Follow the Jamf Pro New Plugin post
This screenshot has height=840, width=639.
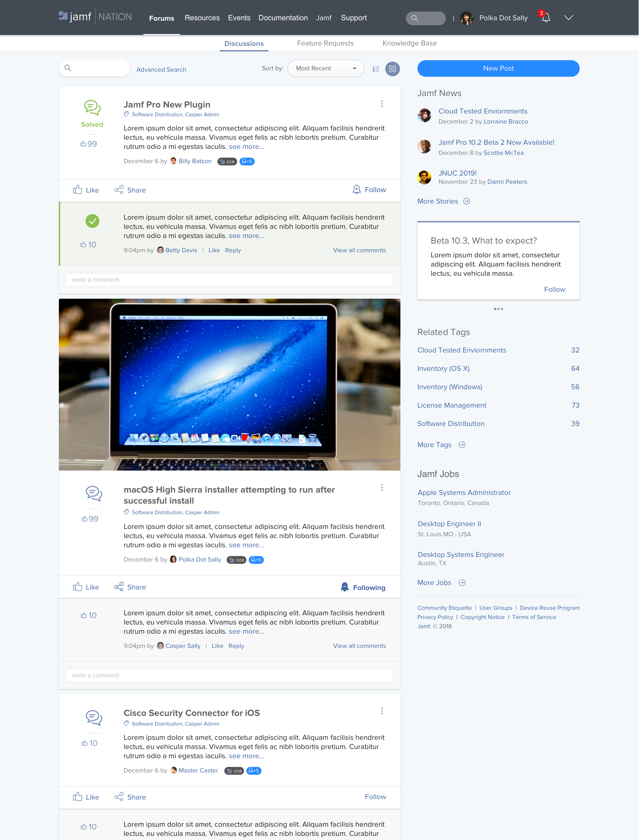pos(369,190)
